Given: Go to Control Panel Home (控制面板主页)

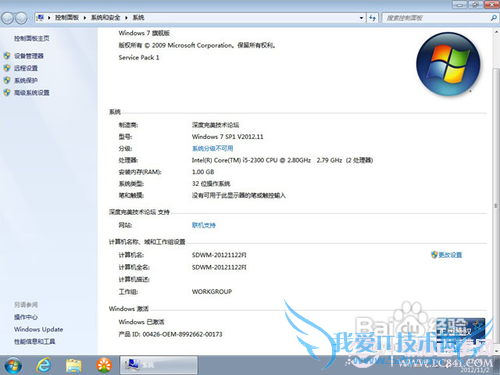Looking at the screenshot, I should pos(31,38).
